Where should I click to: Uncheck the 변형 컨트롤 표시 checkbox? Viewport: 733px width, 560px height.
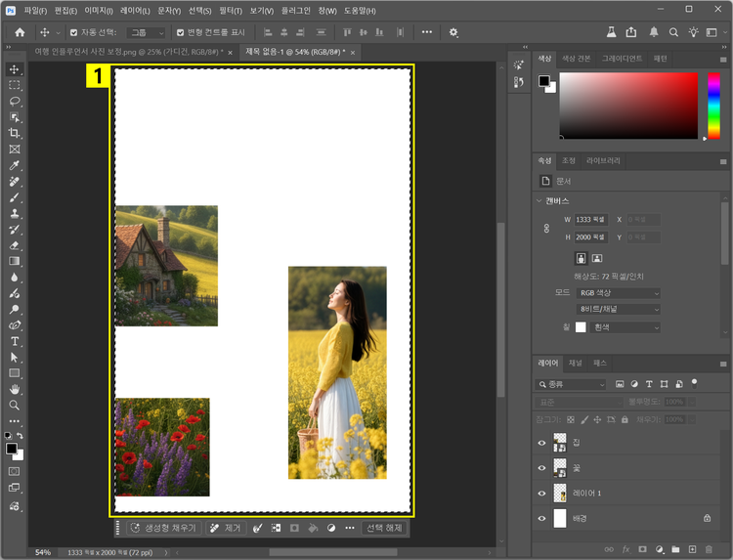point(180,32)
